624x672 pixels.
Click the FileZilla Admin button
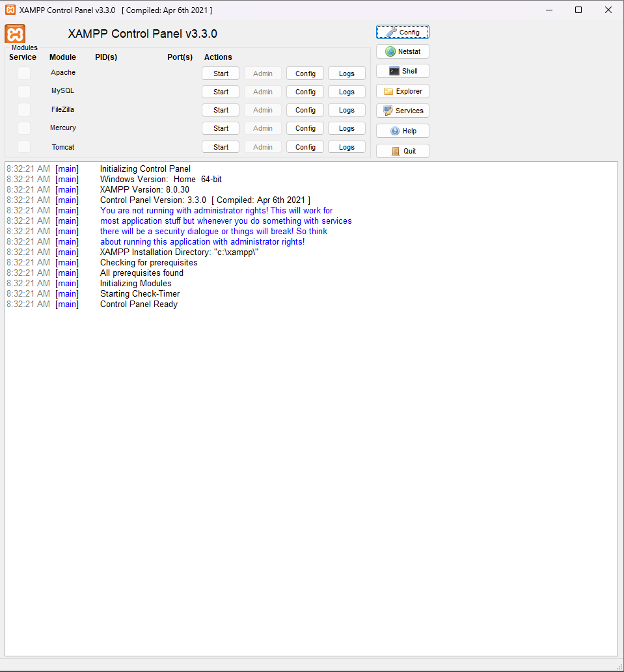click(x=263, y=110)
